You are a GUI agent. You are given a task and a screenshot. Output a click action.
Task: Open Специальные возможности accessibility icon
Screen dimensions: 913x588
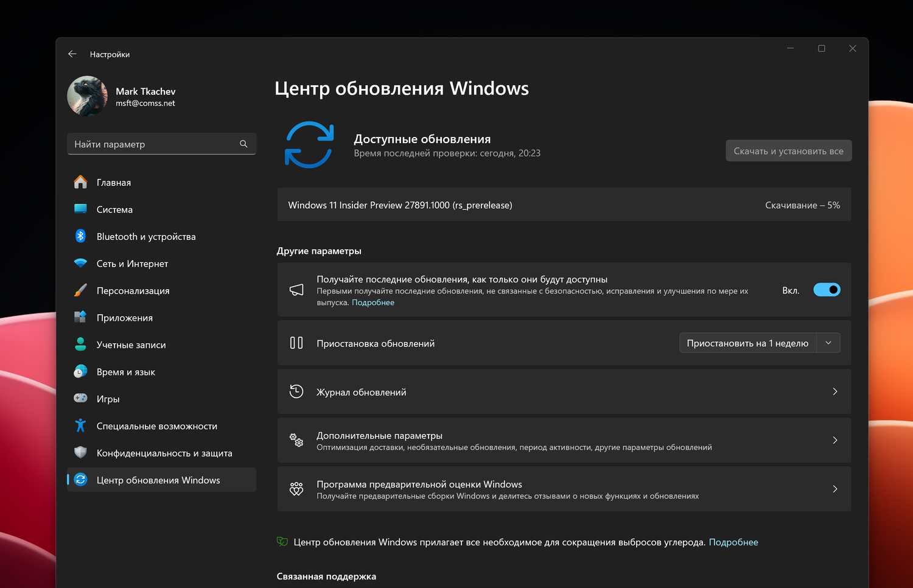click(80, 425)
